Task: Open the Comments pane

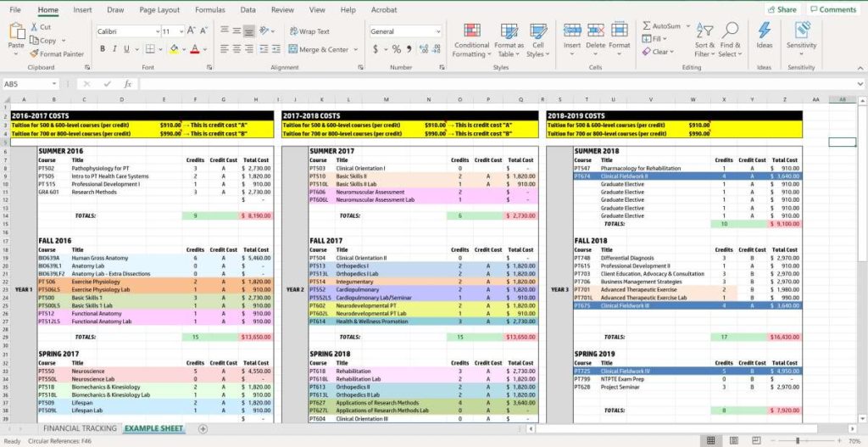Action: coord(832,9)
